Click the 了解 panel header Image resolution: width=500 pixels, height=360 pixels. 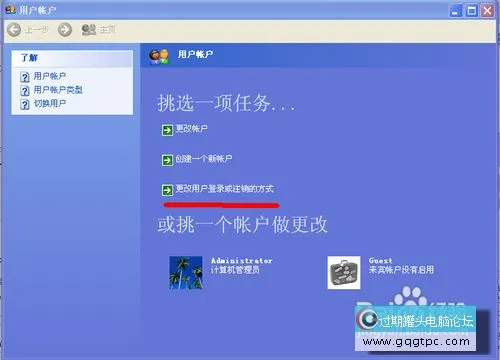(x=72, y=58)
